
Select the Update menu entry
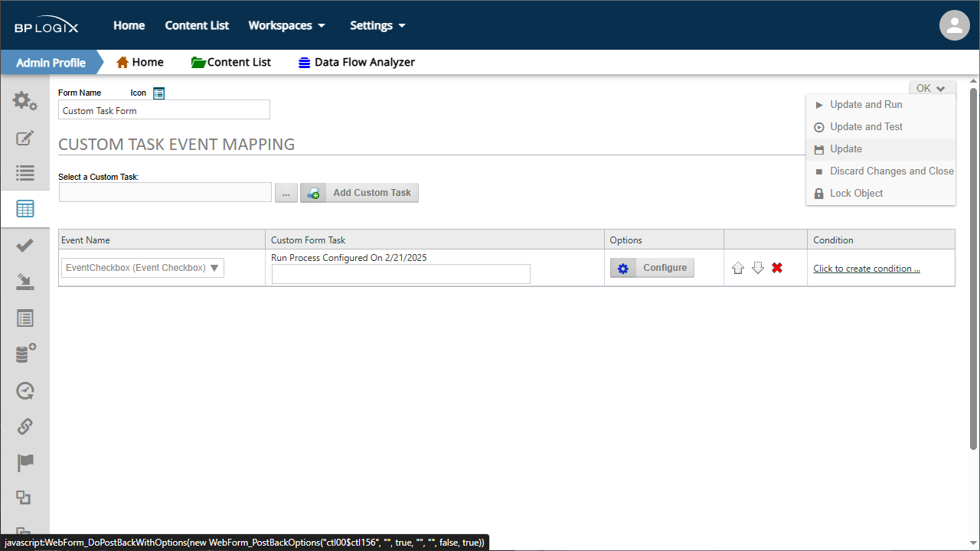880,149
